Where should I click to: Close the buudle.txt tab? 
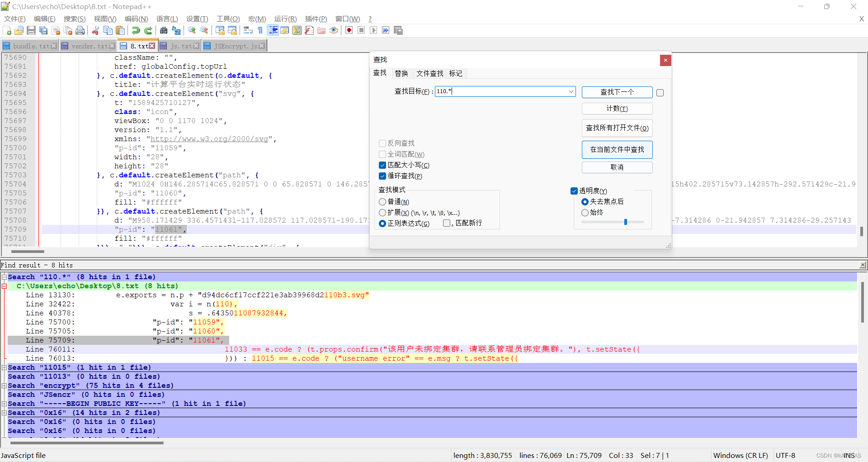click(54, 46)
